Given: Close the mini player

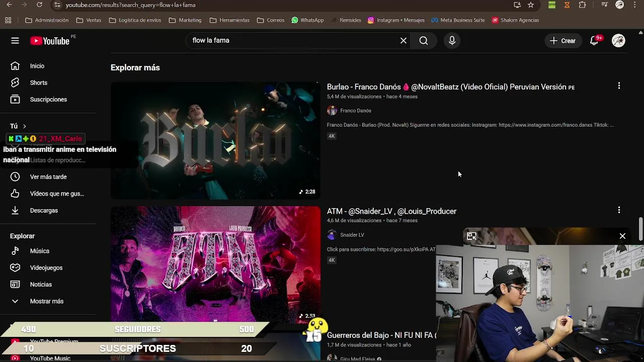Looking at the screenshot, I should coord(622,236).
